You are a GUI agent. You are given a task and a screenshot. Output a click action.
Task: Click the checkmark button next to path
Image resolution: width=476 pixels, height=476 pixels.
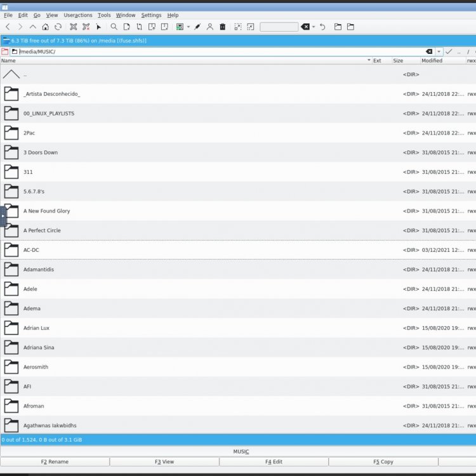[449, 51]
